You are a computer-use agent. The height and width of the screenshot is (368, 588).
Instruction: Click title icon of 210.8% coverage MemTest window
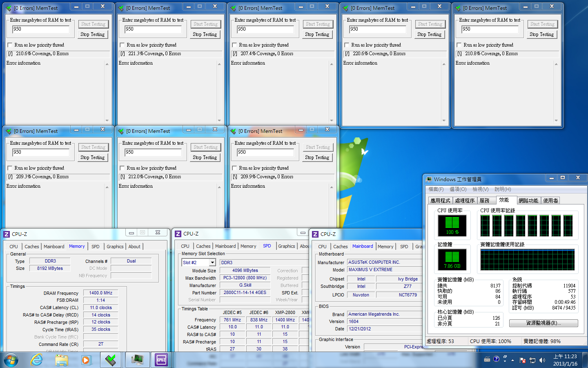point(458,8)
